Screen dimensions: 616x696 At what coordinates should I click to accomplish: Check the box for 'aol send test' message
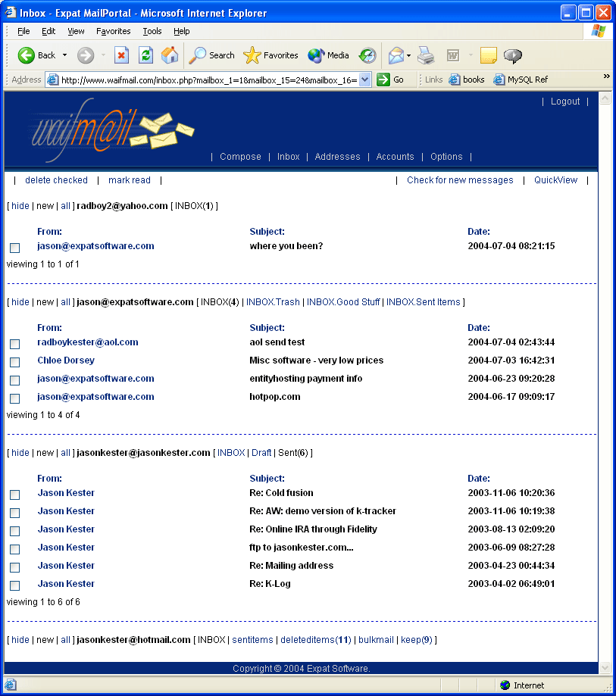[14, 344]
